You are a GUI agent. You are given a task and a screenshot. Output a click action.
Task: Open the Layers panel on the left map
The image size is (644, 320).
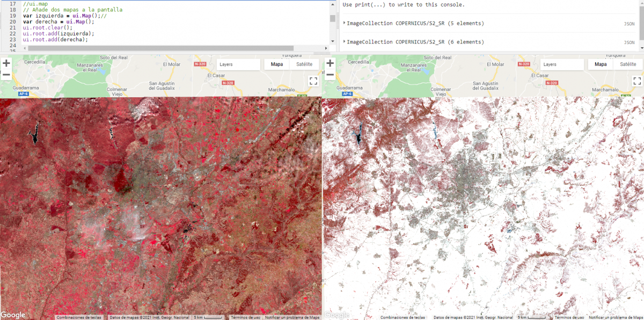tap(239, 64)
